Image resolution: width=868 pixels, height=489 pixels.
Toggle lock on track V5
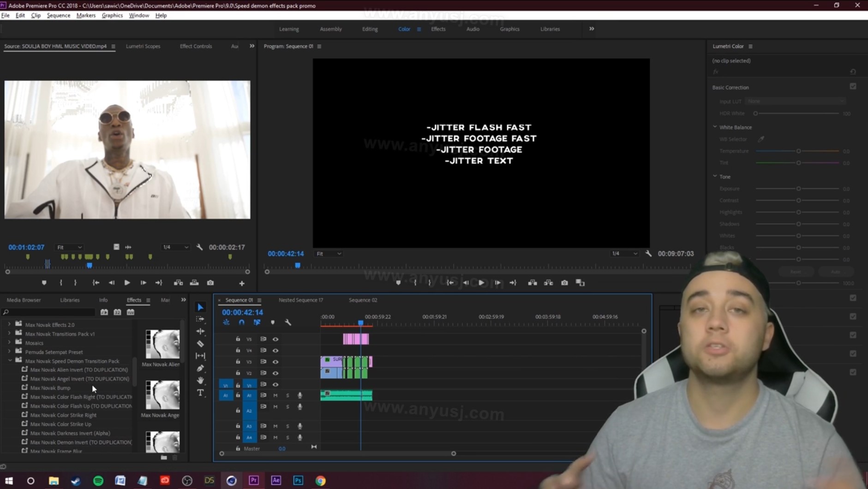pyautogui.click(x=238, y=339)
